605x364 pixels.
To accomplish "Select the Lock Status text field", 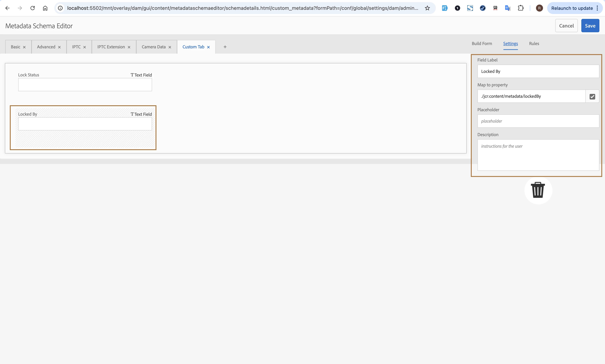I will click(85, 85).
